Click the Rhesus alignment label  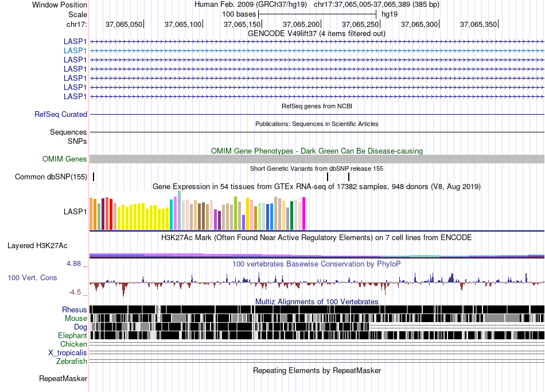[75, 309]
